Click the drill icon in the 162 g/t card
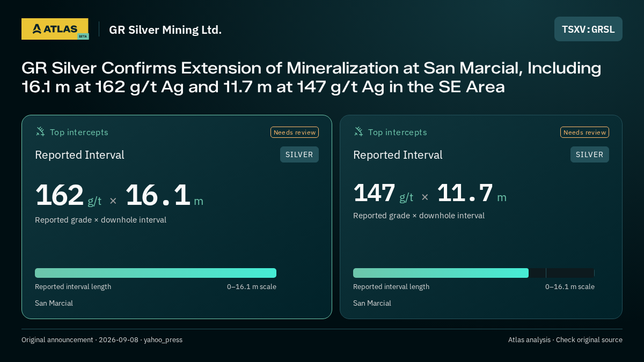 point(40,131)
